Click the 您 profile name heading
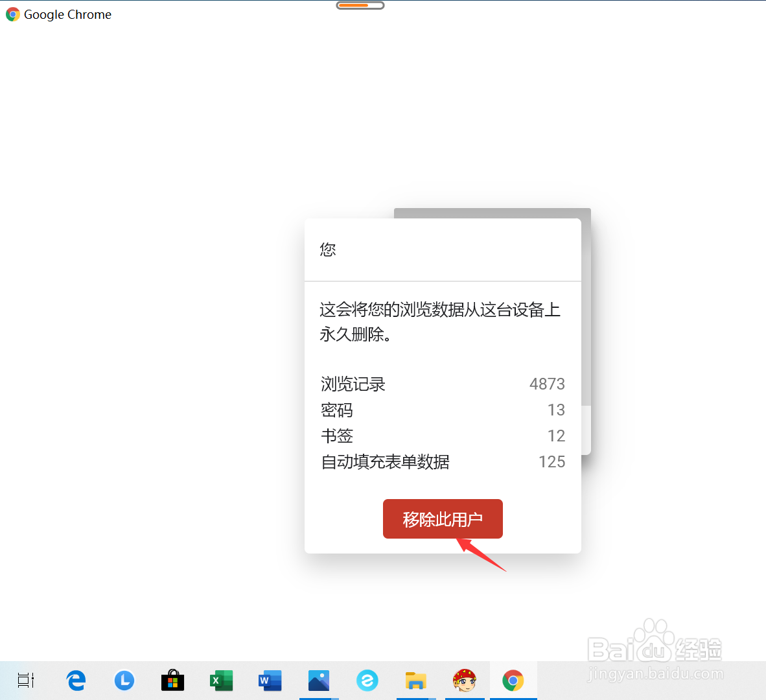This screenshot has height=700, width=766. (x=328, y=250)
